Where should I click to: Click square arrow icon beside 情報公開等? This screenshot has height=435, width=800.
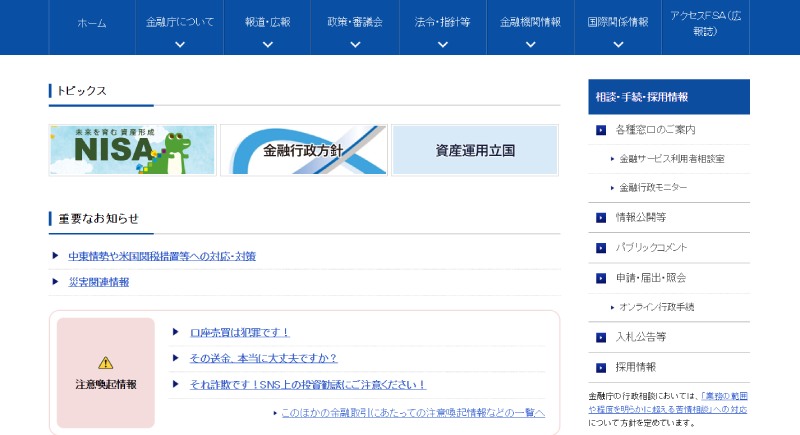pyautogui.click(x=601, y=218)
